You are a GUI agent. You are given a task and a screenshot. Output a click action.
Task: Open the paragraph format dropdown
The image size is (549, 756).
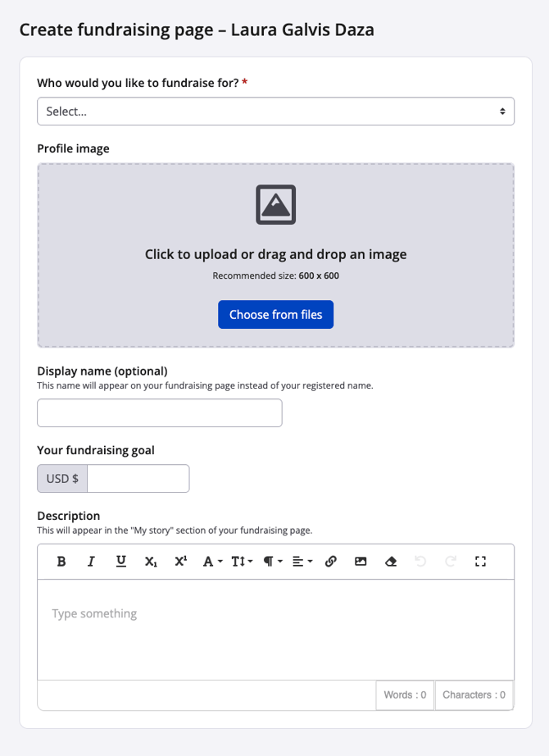click(273, 561)
